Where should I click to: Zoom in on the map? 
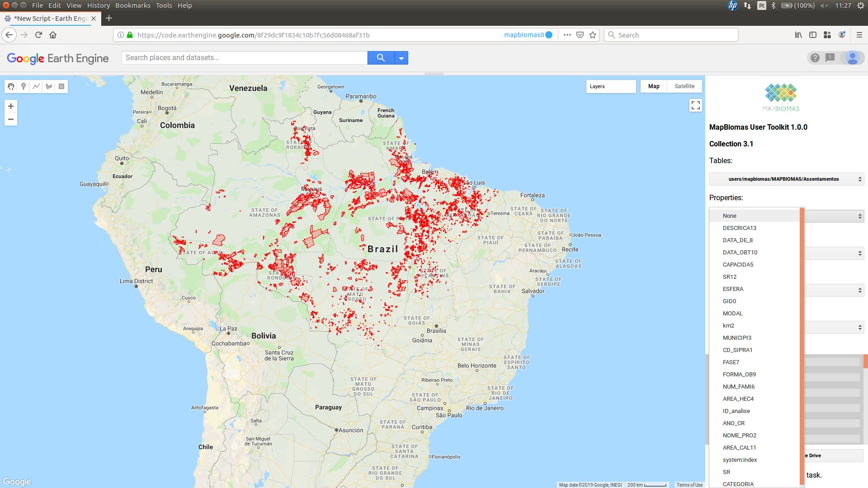(x=11, y=106)
